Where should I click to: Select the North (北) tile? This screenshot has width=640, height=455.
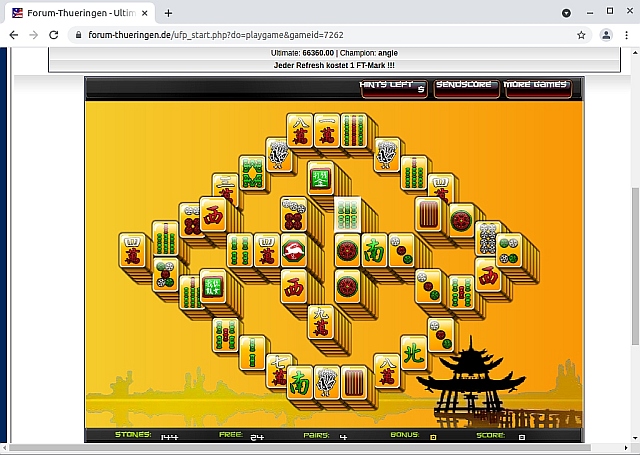coord(414,353)
